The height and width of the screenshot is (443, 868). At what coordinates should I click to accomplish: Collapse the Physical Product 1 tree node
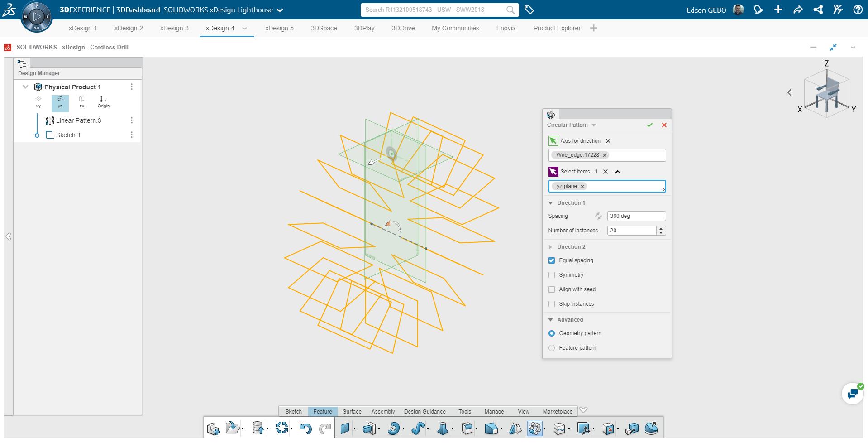point(25,87)
